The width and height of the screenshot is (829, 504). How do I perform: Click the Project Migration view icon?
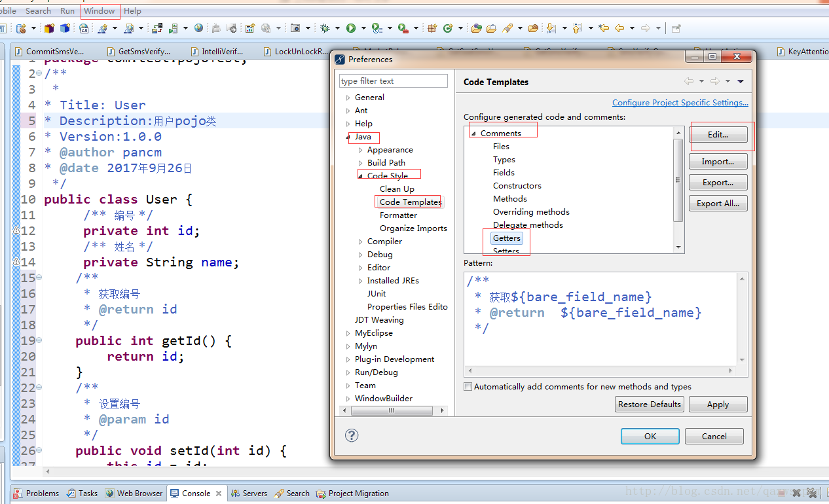point(321,494)
